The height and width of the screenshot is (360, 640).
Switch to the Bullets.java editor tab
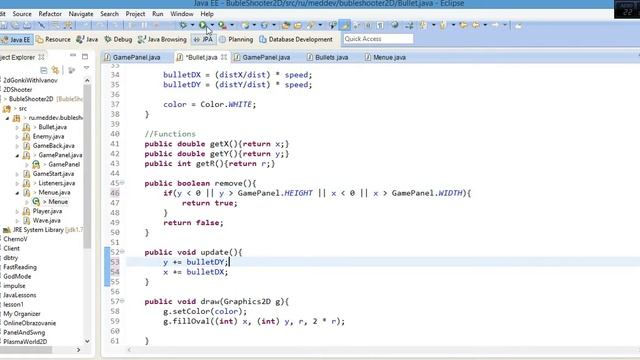click(327, 58)
